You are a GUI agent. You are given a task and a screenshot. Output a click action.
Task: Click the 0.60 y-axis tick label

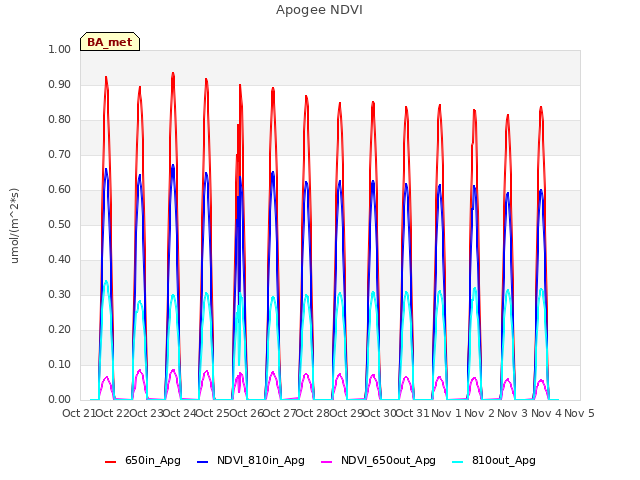click(60, 189)
